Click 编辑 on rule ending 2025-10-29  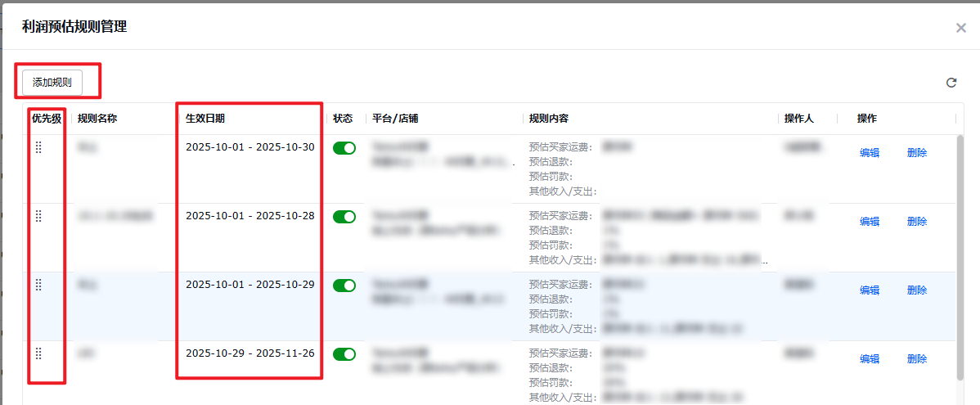pyautogui.click(x=870, y=290)
